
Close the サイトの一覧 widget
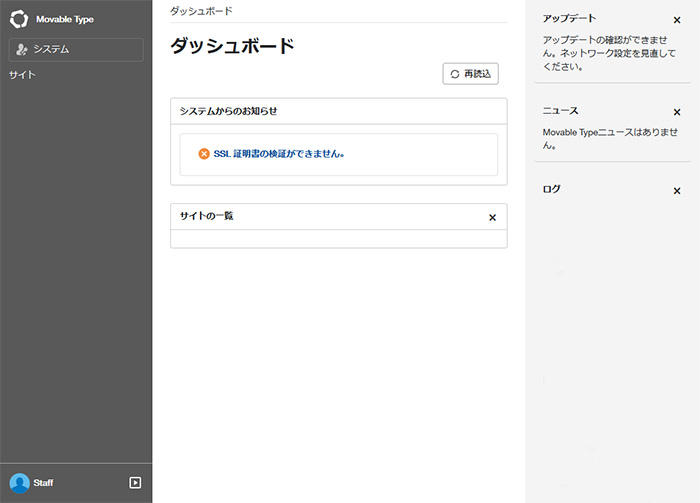click(492, 217)
